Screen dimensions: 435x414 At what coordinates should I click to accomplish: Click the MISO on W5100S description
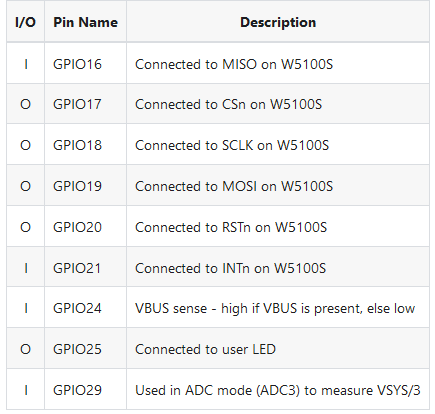point(234,64)
